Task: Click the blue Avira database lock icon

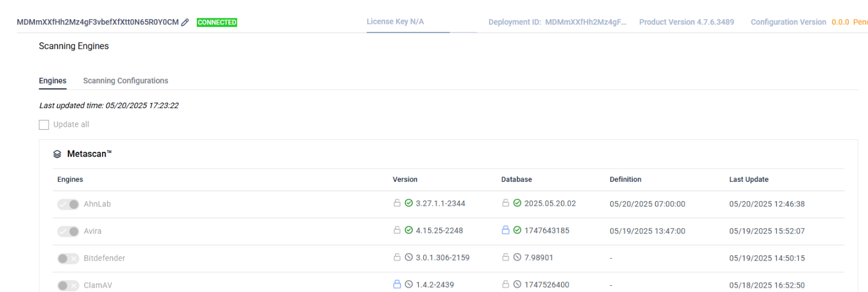Action: [506, 231]
